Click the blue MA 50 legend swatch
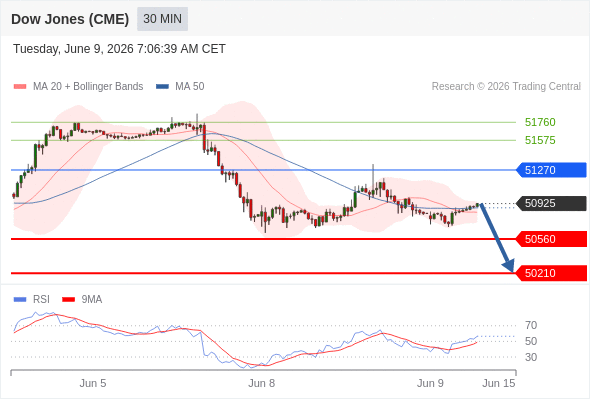Viewport: 590px width, 400px height. pos(163,87)
